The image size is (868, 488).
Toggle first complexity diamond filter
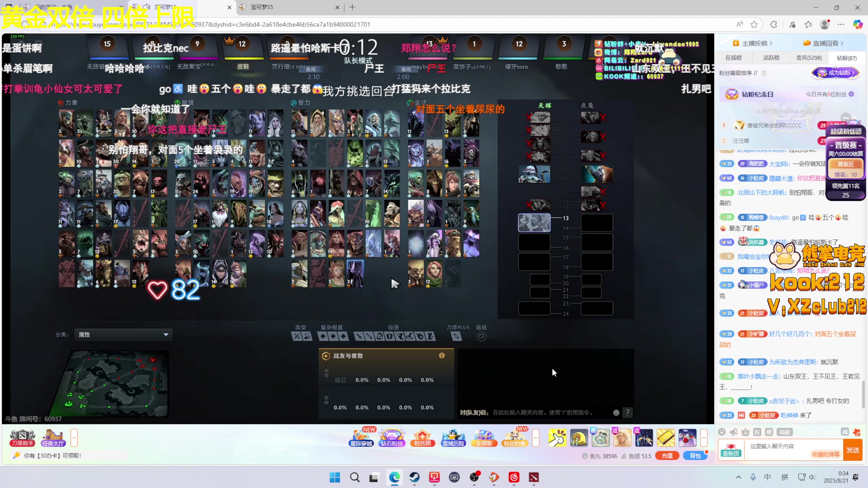tap(323, 337)
